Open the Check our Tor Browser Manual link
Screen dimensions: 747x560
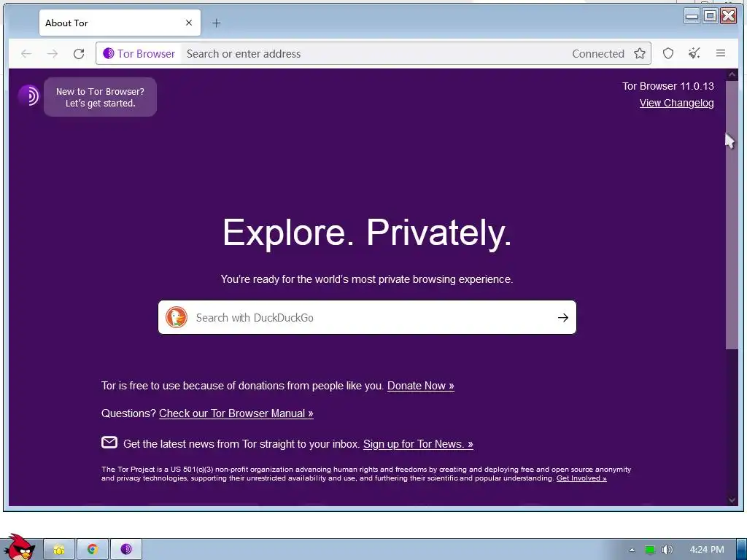tap(236, 413)
